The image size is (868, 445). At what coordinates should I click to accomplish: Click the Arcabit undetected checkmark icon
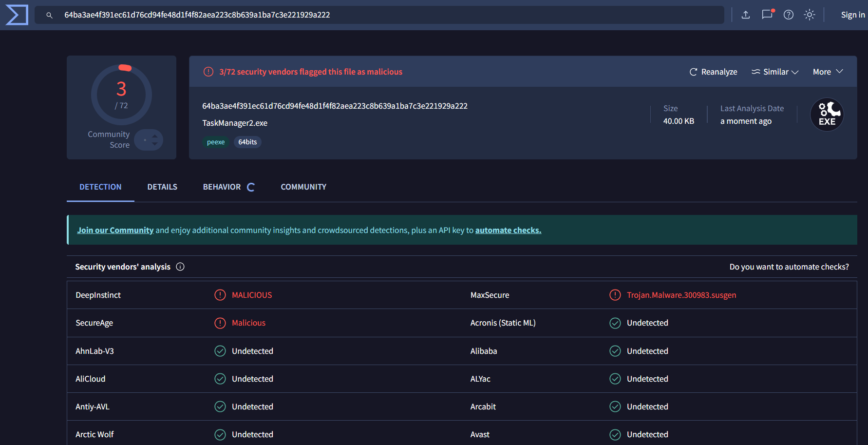615,406
